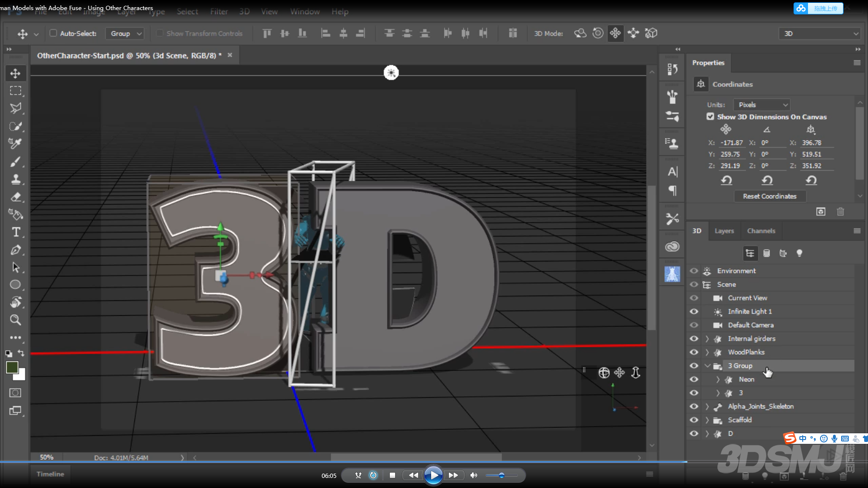Expand the Internal girders item
Viewport: 868px width, 488px height.
click(707, 339)
